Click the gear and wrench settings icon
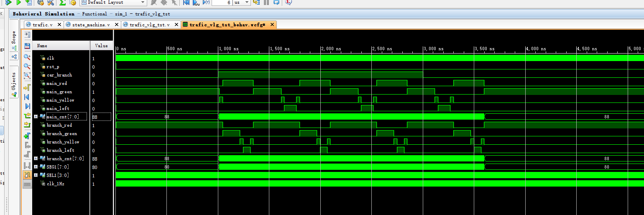Viewport: 644px width, 215px height. pyautogui.click(x=50, y=3)
